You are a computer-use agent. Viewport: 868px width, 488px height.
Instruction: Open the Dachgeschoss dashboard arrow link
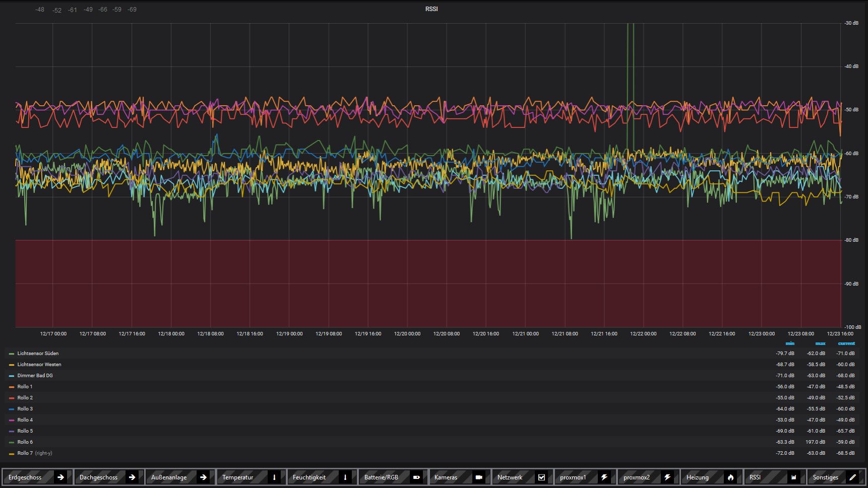132,477
